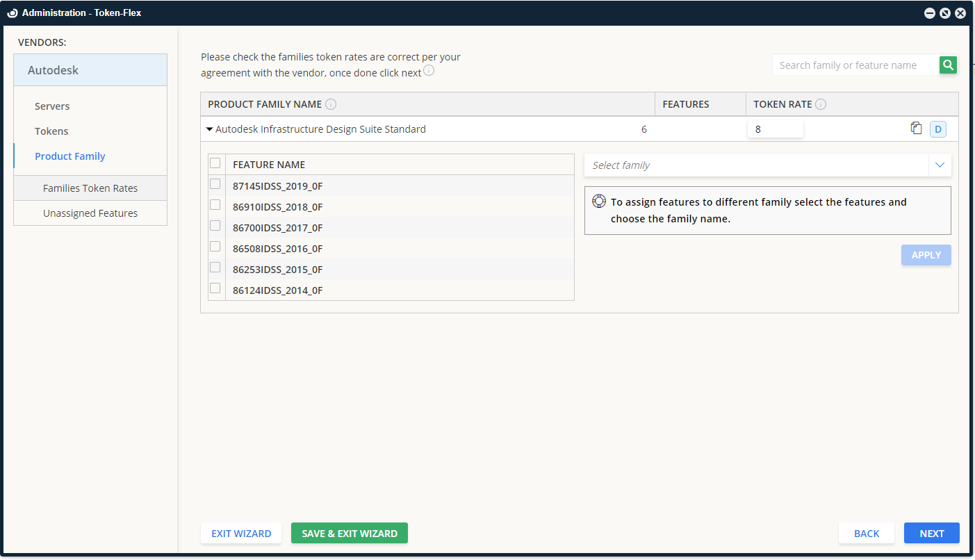Image resolution: width=975 pixels, height=560 pixels.
Task: Open the Unassigned Features section
Action: [90, 213]
